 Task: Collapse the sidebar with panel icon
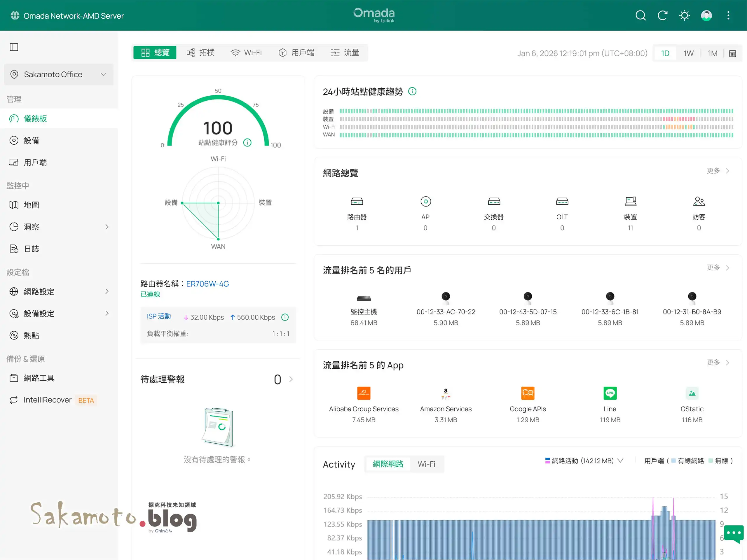click(x=14, y=47)
